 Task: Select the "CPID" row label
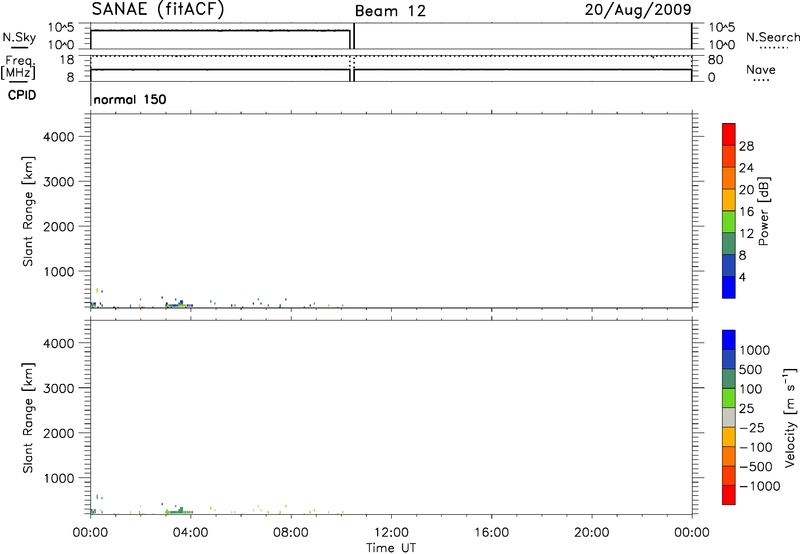tap(22, 95)
